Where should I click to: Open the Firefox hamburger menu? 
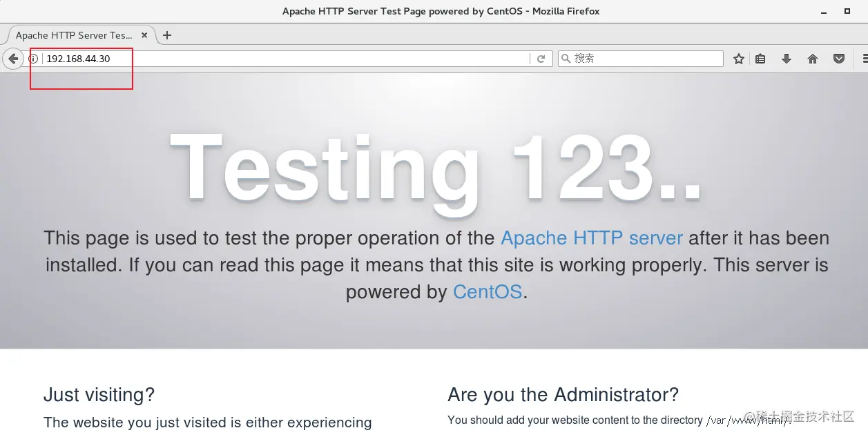click(864, 59)
